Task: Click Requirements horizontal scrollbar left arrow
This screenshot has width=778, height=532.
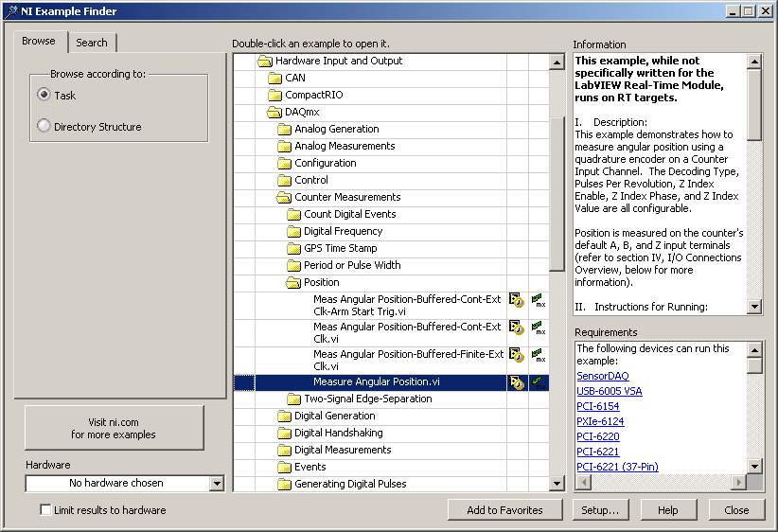Action: tap(584, 482)
